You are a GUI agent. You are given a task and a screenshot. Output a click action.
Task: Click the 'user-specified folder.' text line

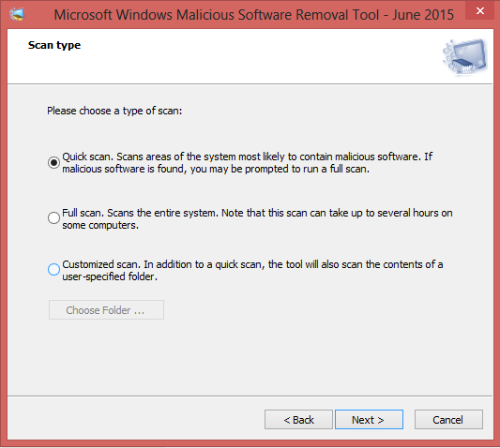tap(110, 276)
